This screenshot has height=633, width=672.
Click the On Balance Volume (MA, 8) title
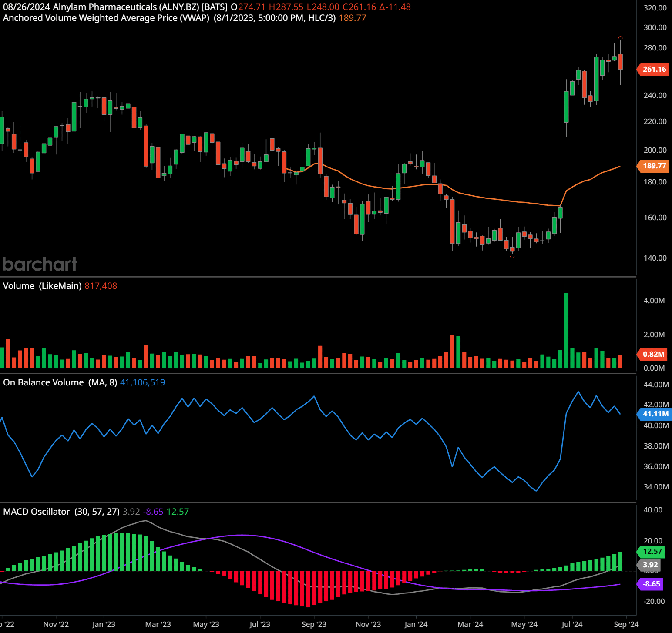(60, 382)
